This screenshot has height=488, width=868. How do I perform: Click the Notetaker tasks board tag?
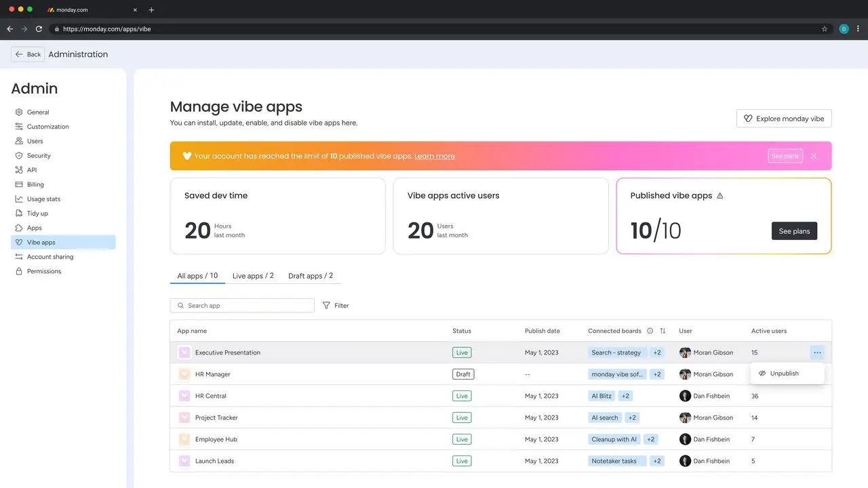(x=617, y=461)
